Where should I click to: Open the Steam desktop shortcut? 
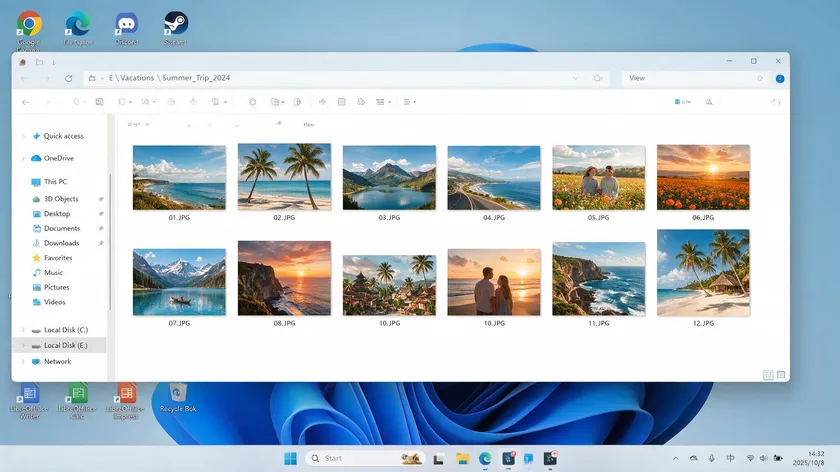point(175,28)
